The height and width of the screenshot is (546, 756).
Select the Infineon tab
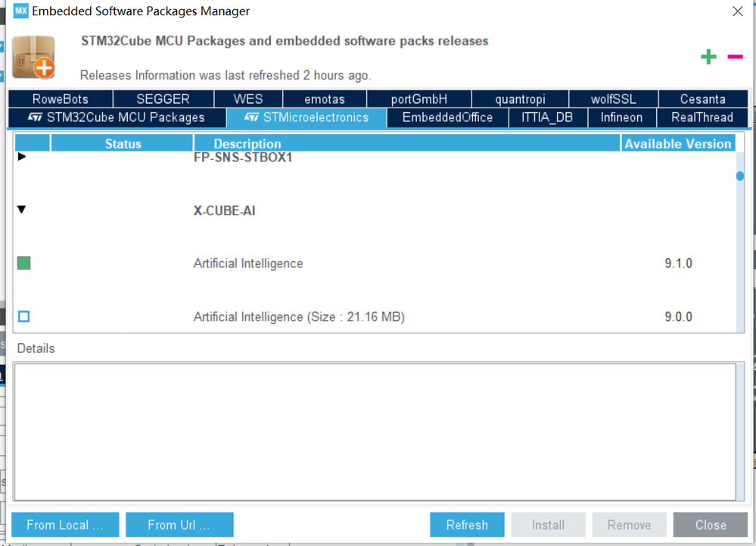(621, 117)
